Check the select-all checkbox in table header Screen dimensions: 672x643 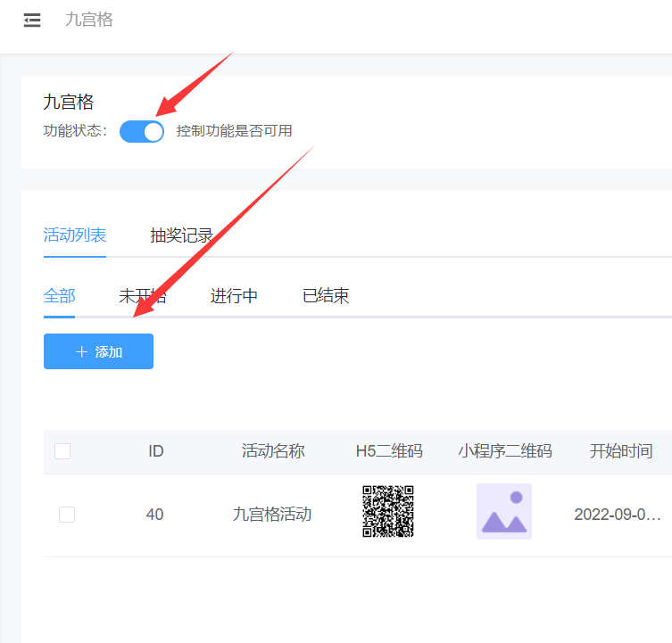[62, 451]
